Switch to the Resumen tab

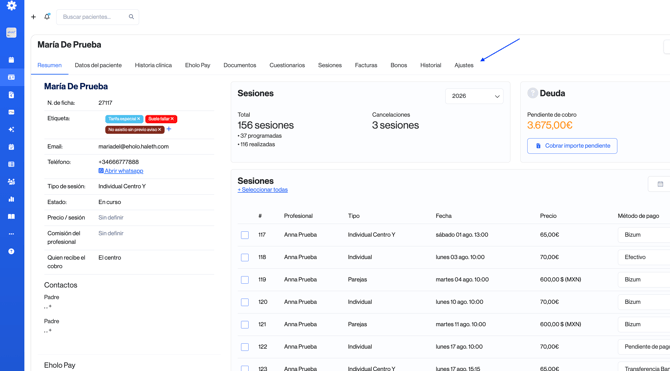pos(50,65)
